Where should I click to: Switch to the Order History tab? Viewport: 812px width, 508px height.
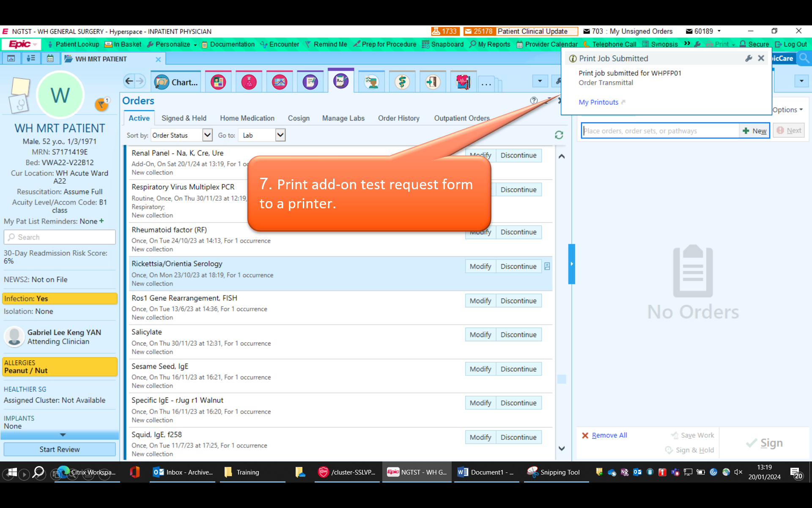pyautogui.click(x=398, y=118)
